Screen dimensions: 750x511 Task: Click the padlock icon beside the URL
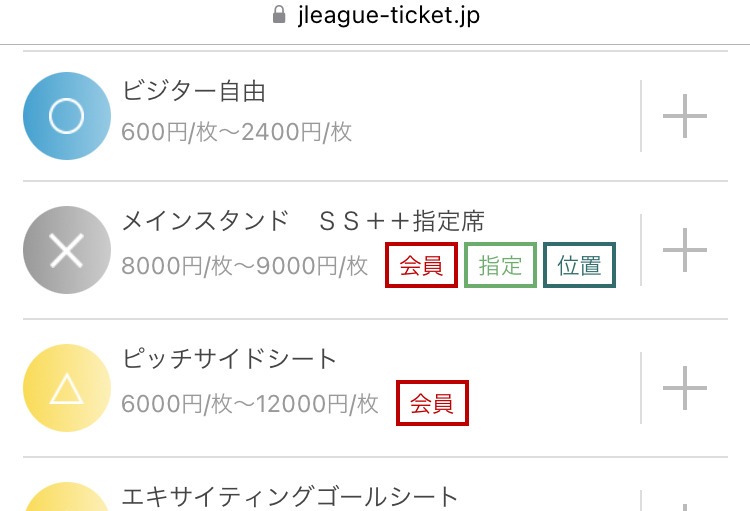(x=279, y=14)
